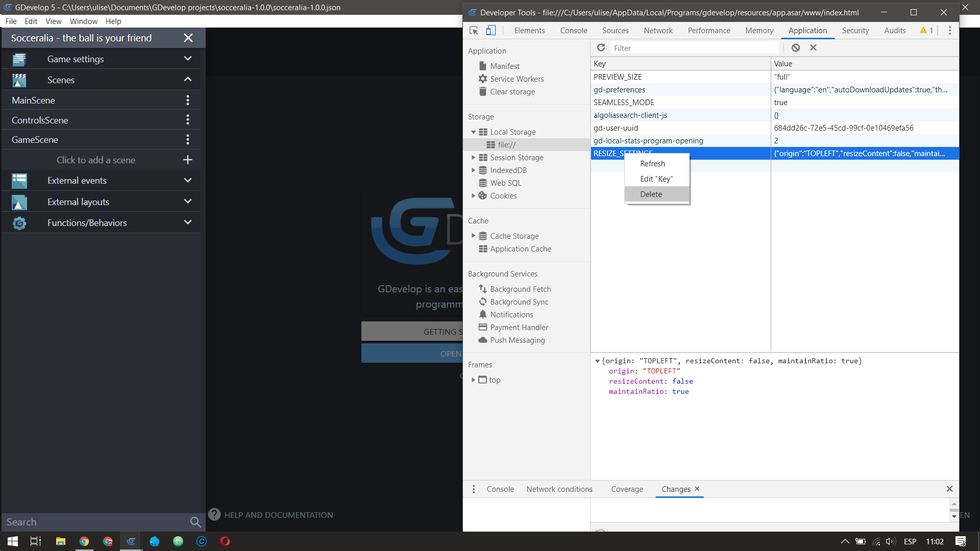The image size is (980, 551).
Task: Open the Window menu
Action: tap(83, 21)
